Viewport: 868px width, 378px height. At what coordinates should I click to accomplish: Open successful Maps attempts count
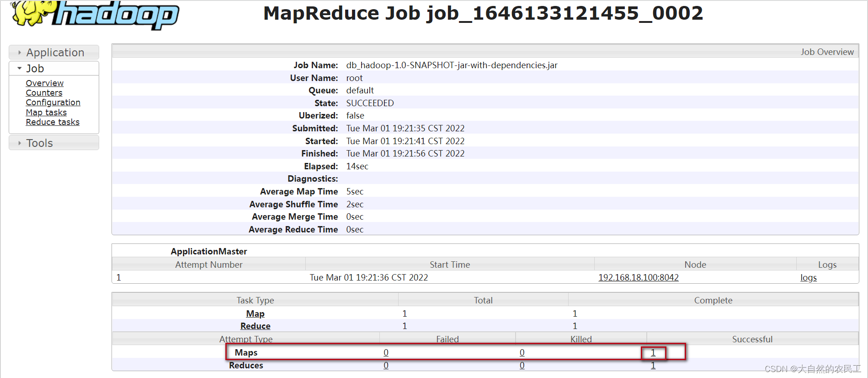pos(653,352)
